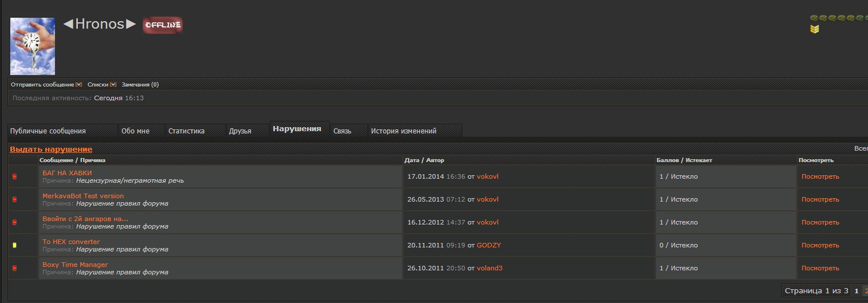This screenshot has height=303, width=868.
Task: Click Посмотреть for the Boxy Time Manager infraction
Action: (x=820, y=268)
